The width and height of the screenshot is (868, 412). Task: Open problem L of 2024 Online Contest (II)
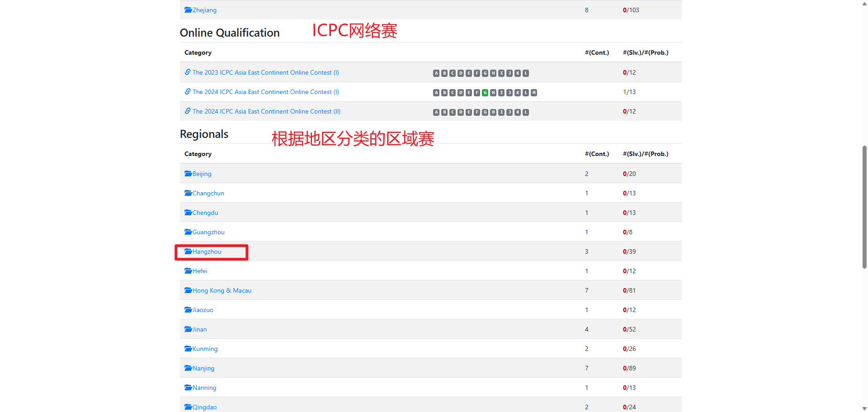(526, 112)
